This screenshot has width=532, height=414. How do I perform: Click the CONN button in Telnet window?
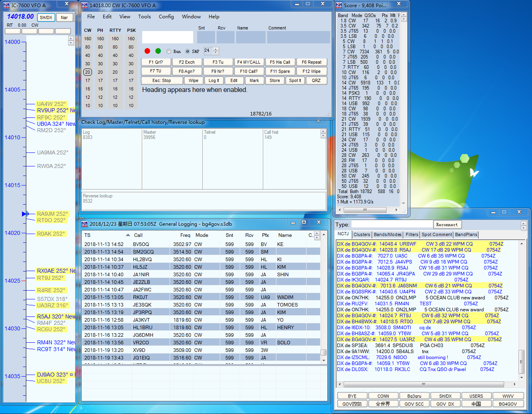pyautogui.click(x=383, y=396)
